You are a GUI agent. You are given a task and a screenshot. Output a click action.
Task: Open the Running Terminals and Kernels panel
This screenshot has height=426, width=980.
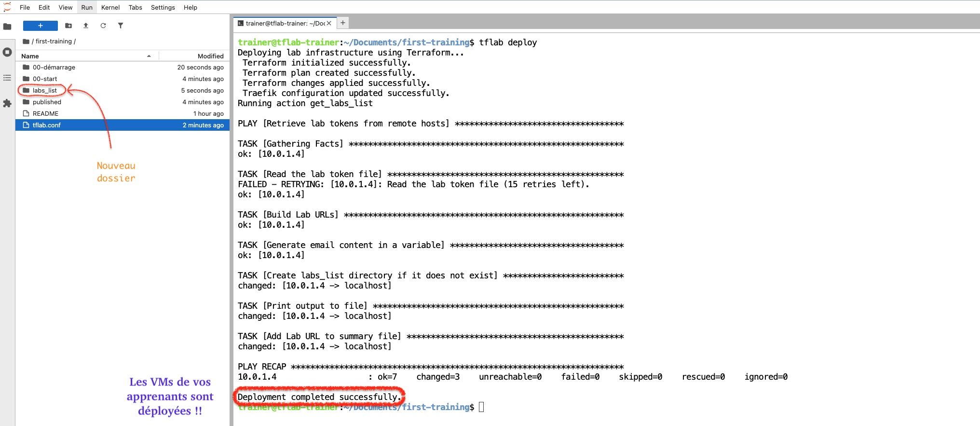click(x=7, y=52)
